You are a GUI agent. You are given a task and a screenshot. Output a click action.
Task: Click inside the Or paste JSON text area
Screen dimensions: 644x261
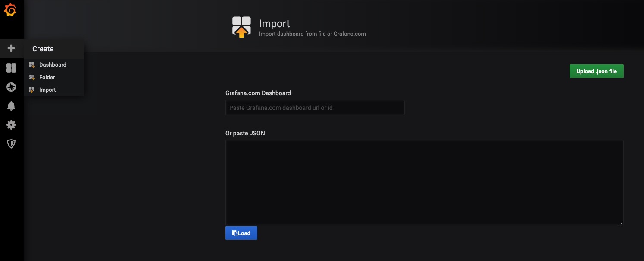pos(424,182)
